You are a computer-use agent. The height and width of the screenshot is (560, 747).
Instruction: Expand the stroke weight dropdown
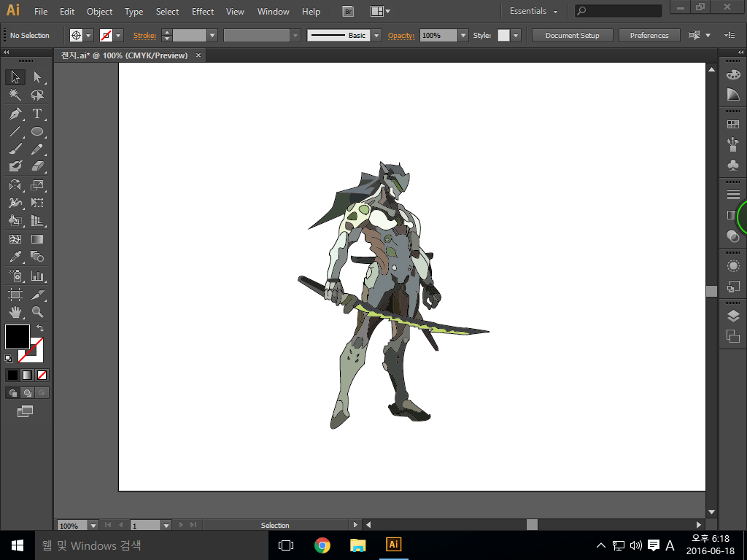[x=212, y=35]
